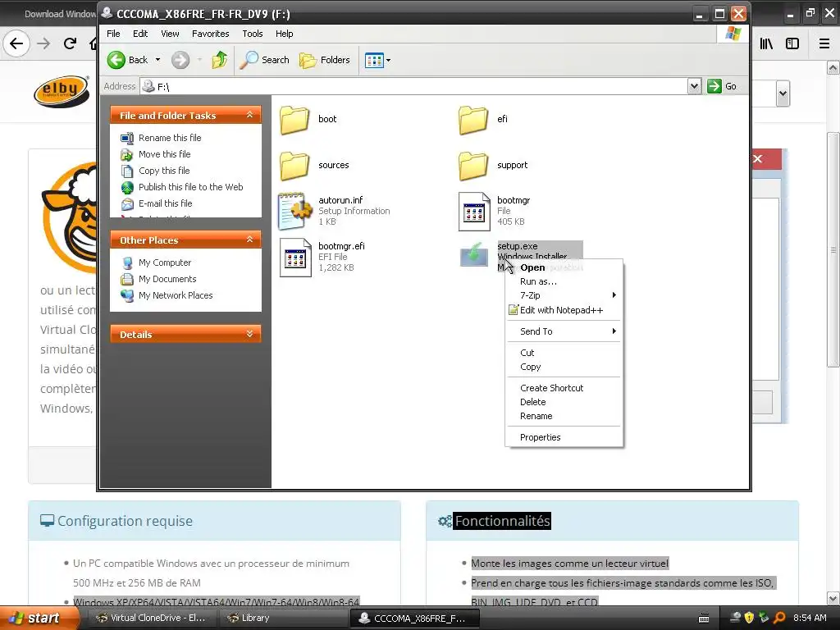Click the browser reload icon

point(71,43)
